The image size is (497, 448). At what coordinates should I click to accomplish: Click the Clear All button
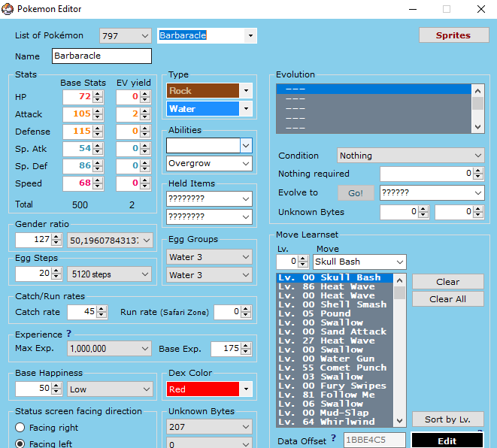(447, 299)
